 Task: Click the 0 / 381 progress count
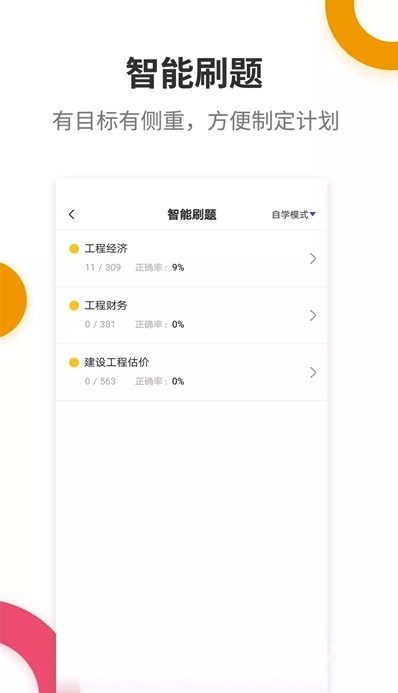(x=100, y=324)
